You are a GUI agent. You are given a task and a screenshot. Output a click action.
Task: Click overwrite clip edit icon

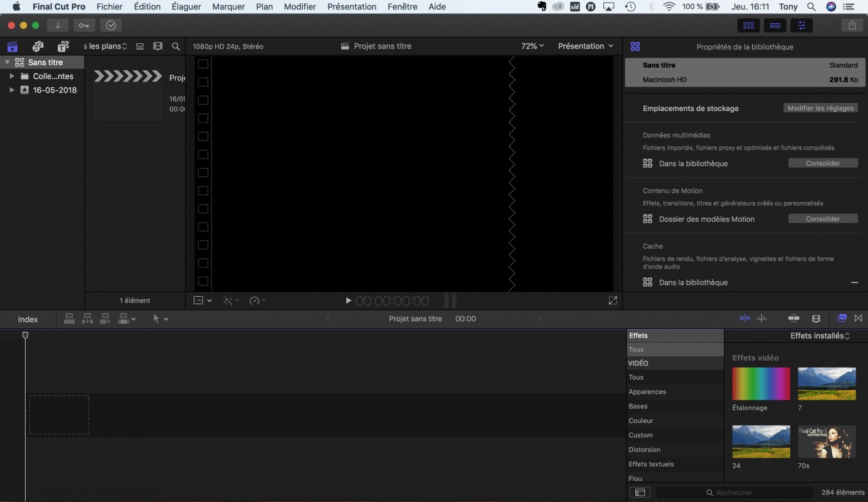pyautogui.click(x=124, y=319)
